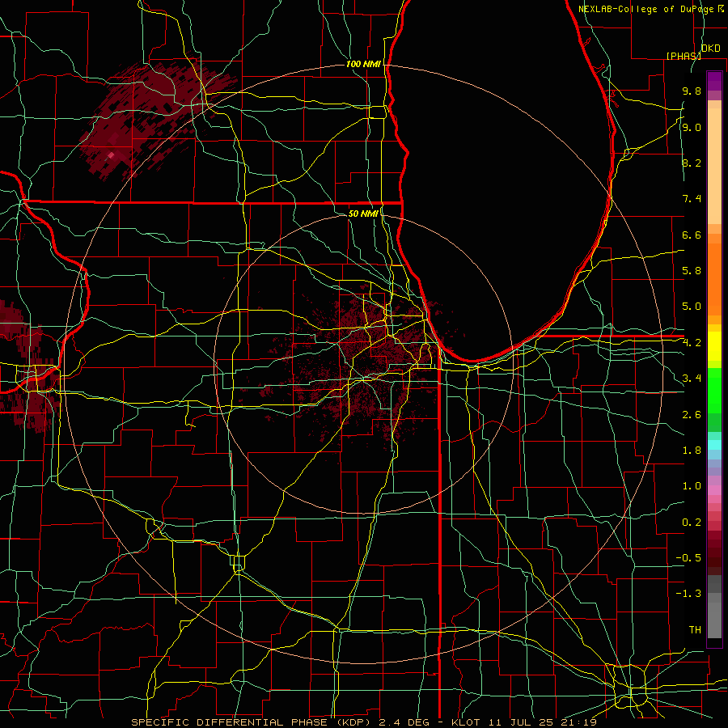728x728 pixels.
Task: Click the 5.8 value on the scale
Action: pos(692,271)
